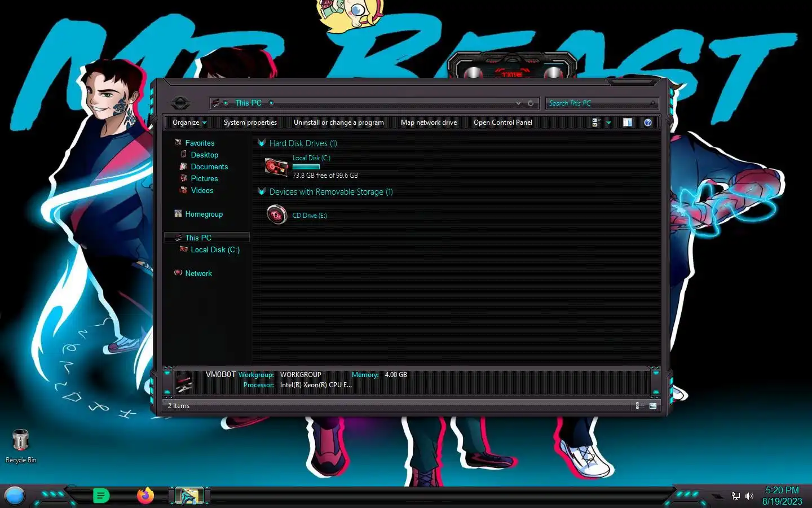Open the Organize menu

pos(189,122)
